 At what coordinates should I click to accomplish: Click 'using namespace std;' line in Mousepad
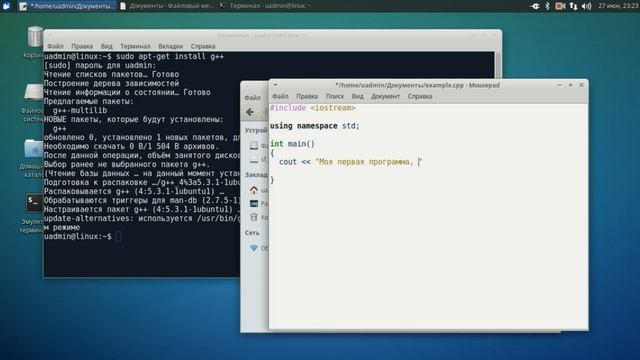[315, 126]
